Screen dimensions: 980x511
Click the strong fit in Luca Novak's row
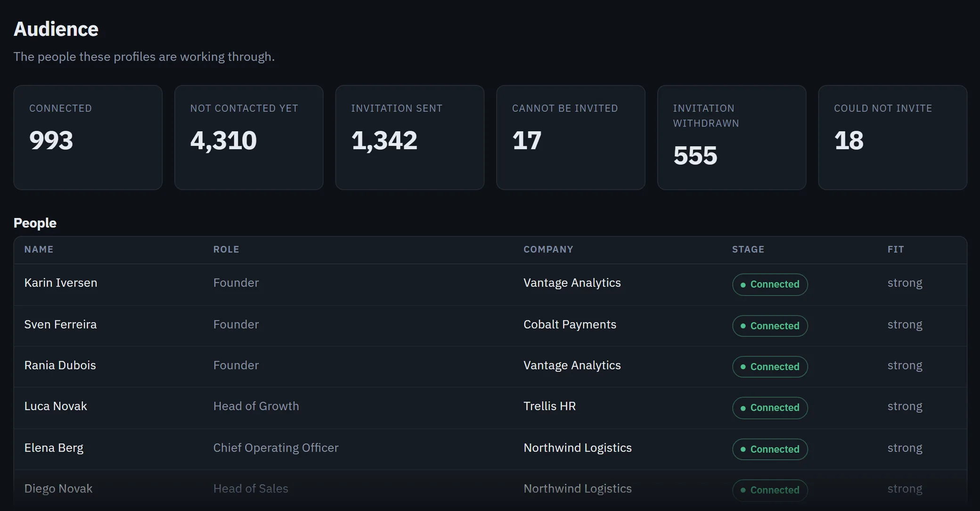(x=905, y=406)
